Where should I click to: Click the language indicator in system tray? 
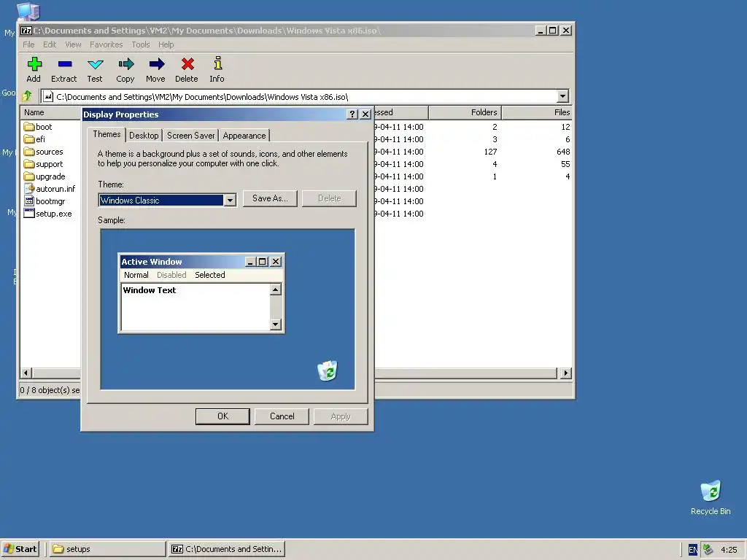tap(693, 550)
